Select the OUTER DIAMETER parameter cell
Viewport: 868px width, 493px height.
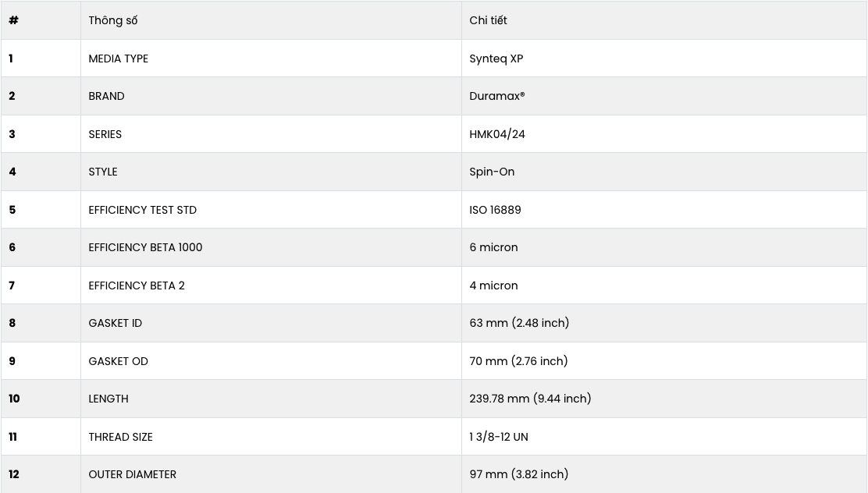tap(132, 474)
